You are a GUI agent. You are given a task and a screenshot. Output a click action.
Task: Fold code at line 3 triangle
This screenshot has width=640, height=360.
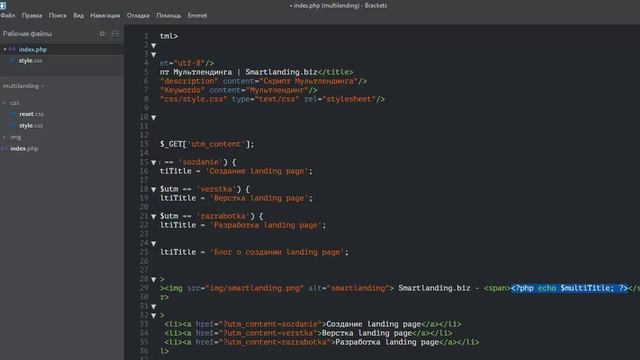153,55
